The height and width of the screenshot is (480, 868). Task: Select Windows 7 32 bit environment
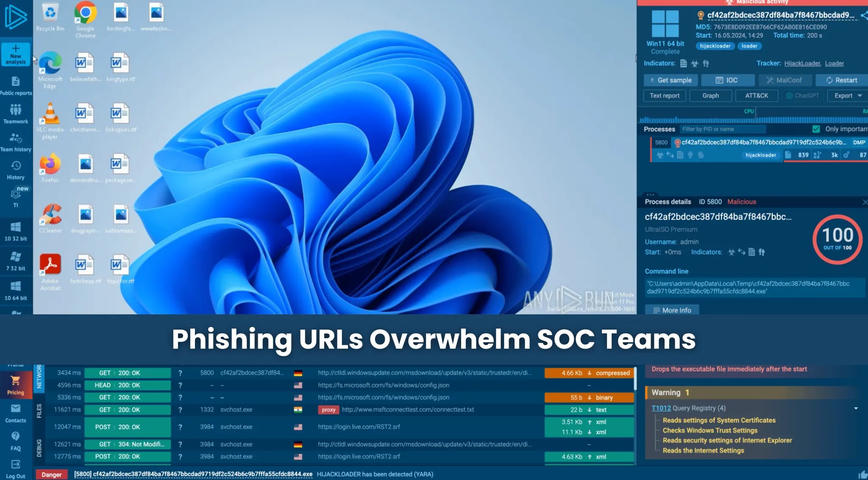coord(16,261)
